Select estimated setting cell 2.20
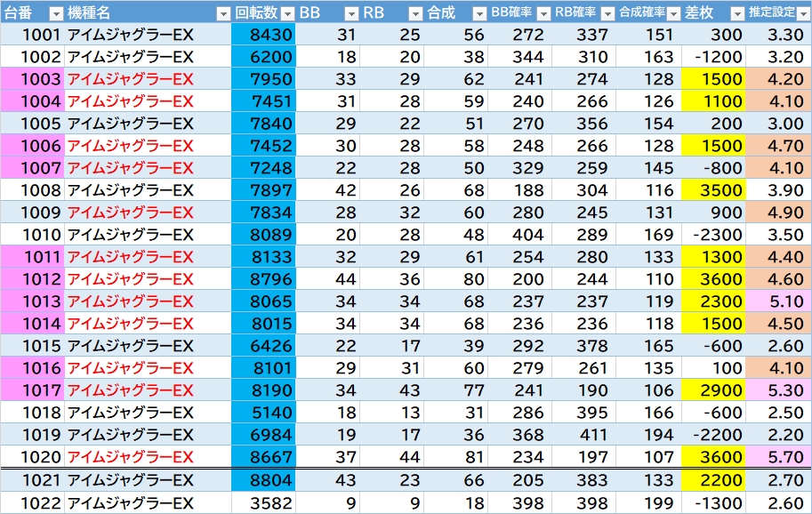812x514 pixels. pyautogui.click(x=779, y=435)
